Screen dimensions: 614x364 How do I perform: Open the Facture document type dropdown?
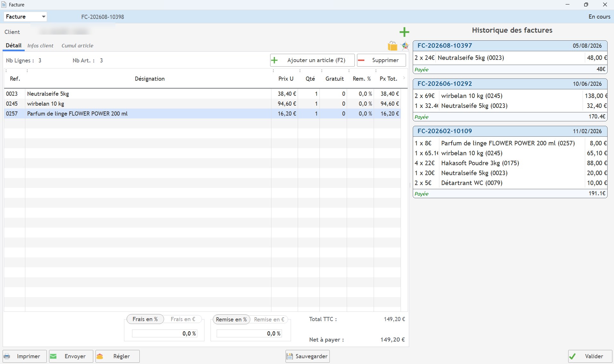click(x=25, y=17)
